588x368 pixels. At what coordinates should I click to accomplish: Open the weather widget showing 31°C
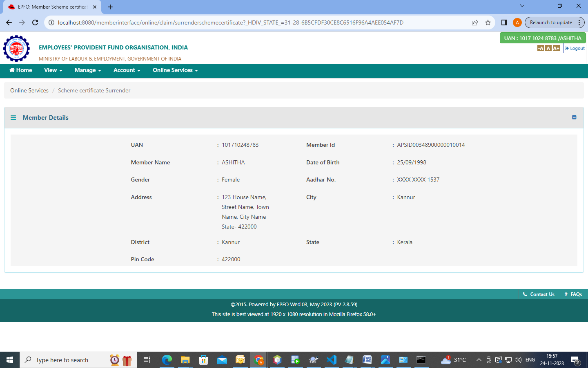pos(454,360)
